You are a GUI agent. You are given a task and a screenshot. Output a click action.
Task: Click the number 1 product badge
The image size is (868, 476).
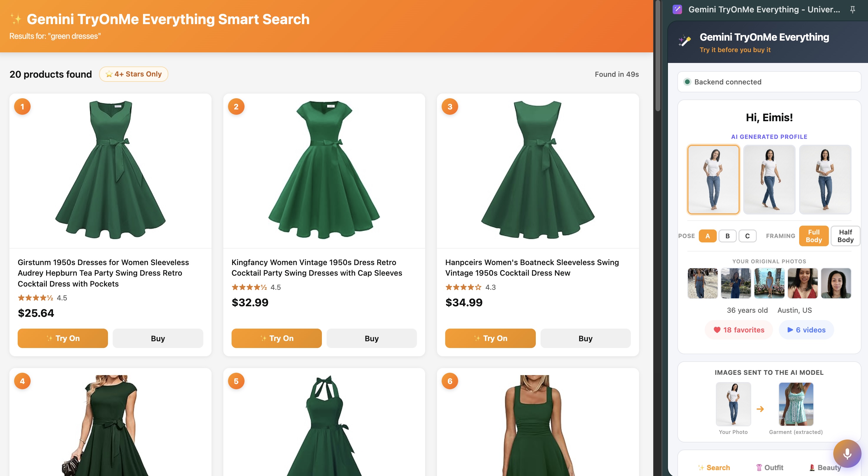(x=22, y=107)
